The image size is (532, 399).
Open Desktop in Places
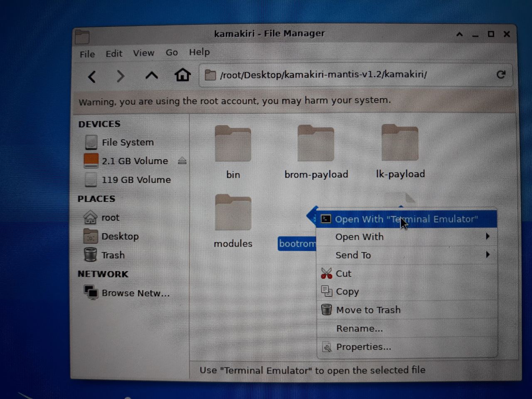pos(111,236)
